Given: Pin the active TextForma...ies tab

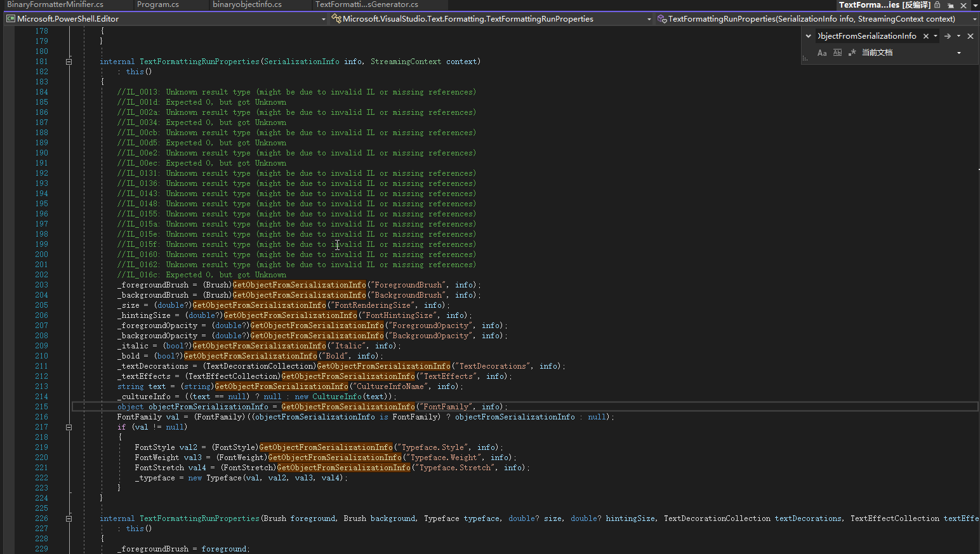Looking at the screenshot, I should coord(951,5).
